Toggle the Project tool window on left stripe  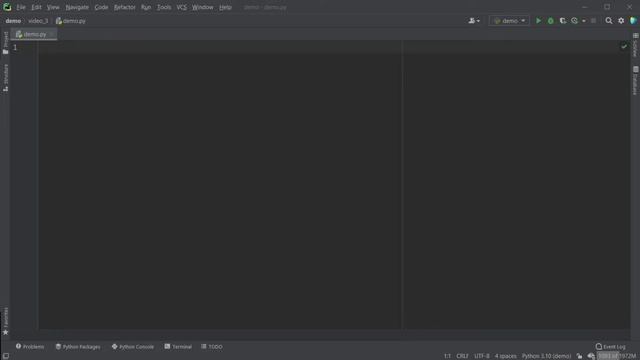click(5, 43)
